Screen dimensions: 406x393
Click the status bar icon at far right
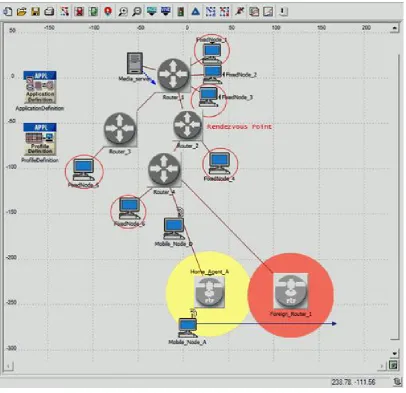tap(397, 382)
